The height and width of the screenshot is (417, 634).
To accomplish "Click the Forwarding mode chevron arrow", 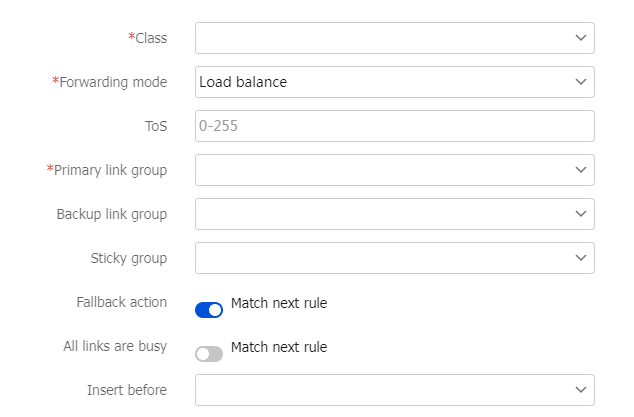I will (x=581, y=82).
